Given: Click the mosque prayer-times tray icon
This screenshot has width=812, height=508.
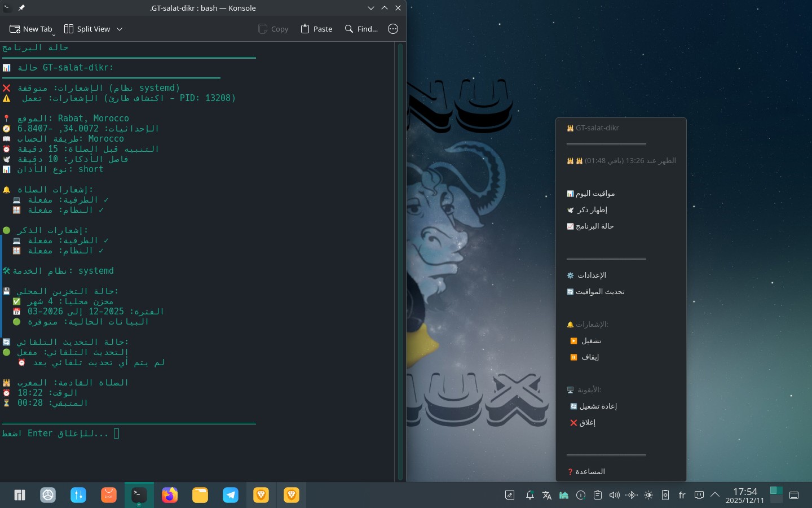Looking at the screenshot, I should point(563,495).
